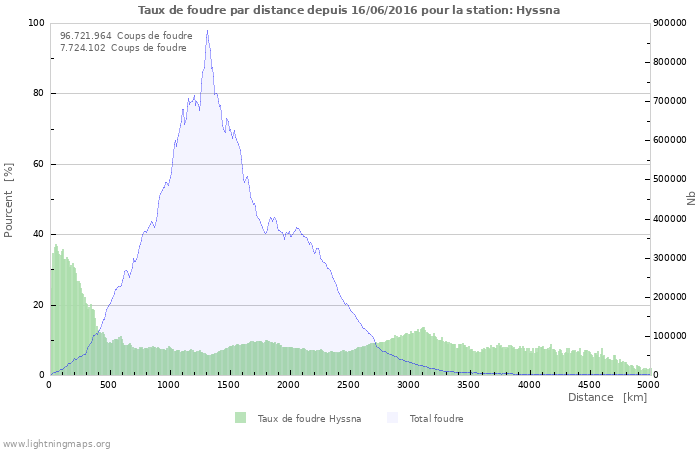Click the 2500 tick label on x-axis
Viewport: 700px width, 450px height.
click(349, 384)
